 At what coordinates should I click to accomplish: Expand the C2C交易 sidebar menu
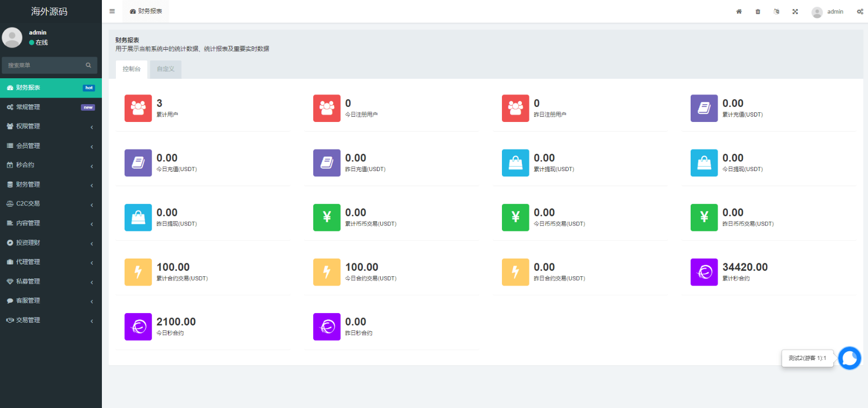point(51,204)
